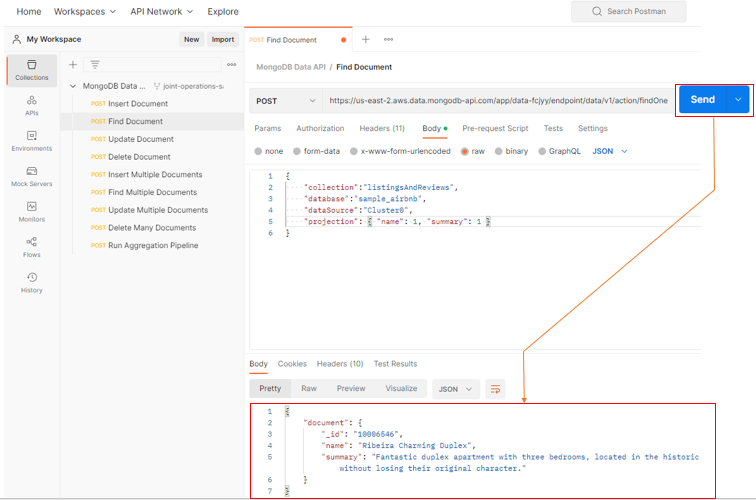Image resolution: width=756 pixels, height=500 pixels.
Task: Open the Workspaces dropdown menu
Action: click(85, 12)
